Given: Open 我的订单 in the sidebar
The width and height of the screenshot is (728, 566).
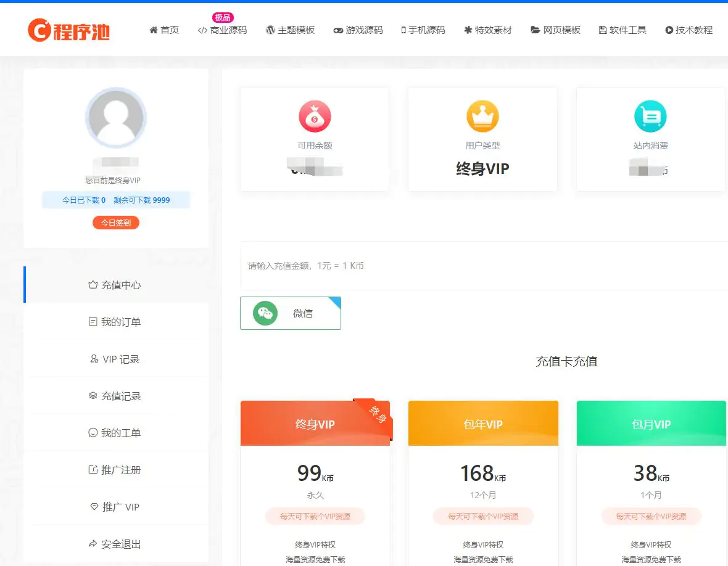Looking at the screenshot, I should (116, 321).
